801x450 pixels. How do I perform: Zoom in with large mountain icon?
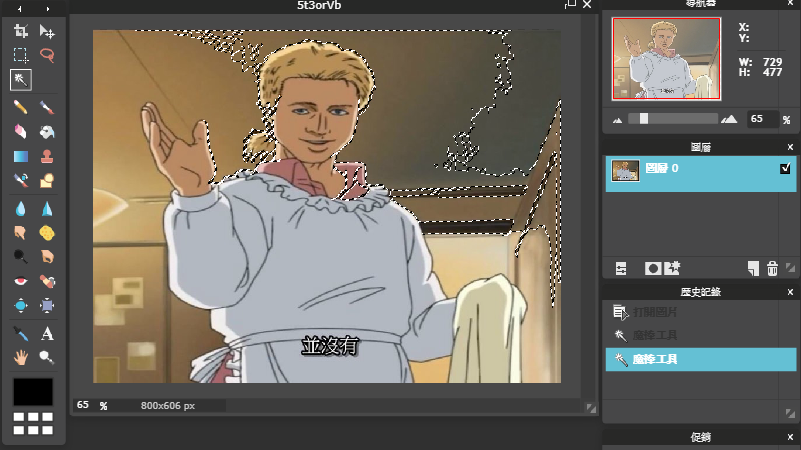(729, 119)
